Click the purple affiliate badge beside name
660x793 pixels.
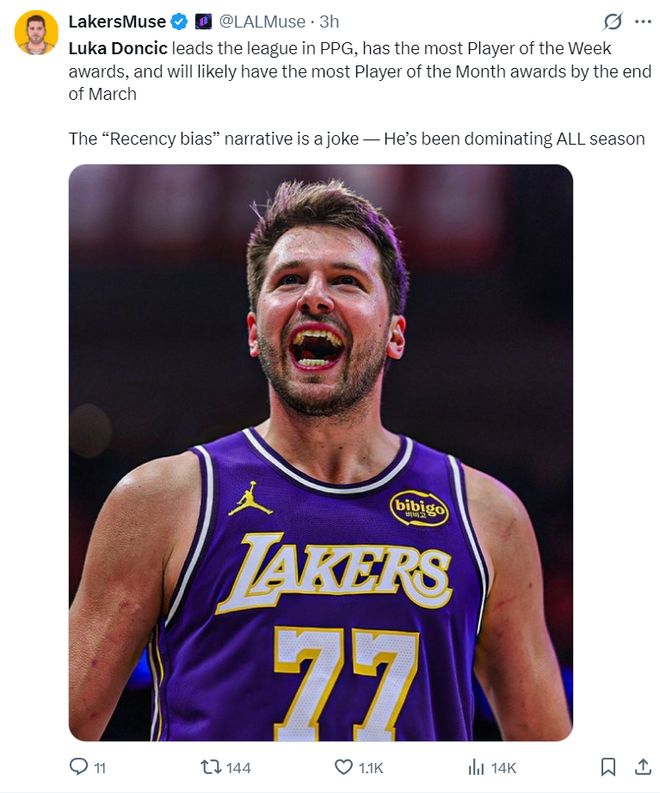201,22
